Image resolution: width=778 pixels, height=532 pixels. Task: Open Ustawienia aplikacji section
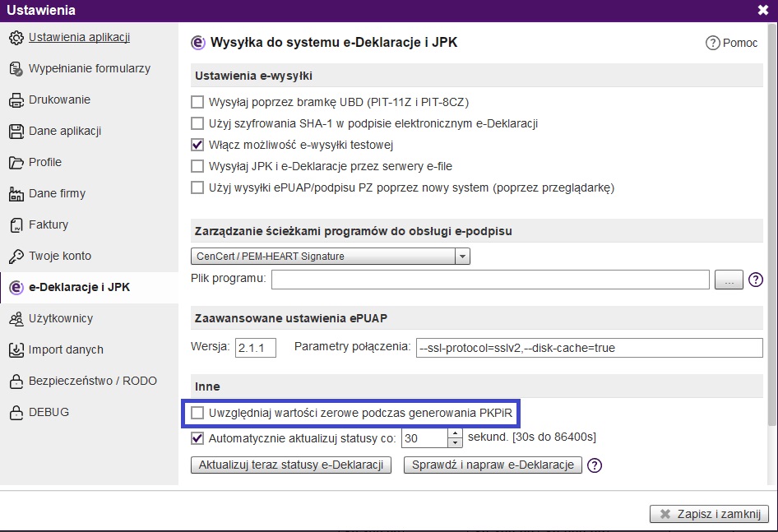click(x=80, y=38)
